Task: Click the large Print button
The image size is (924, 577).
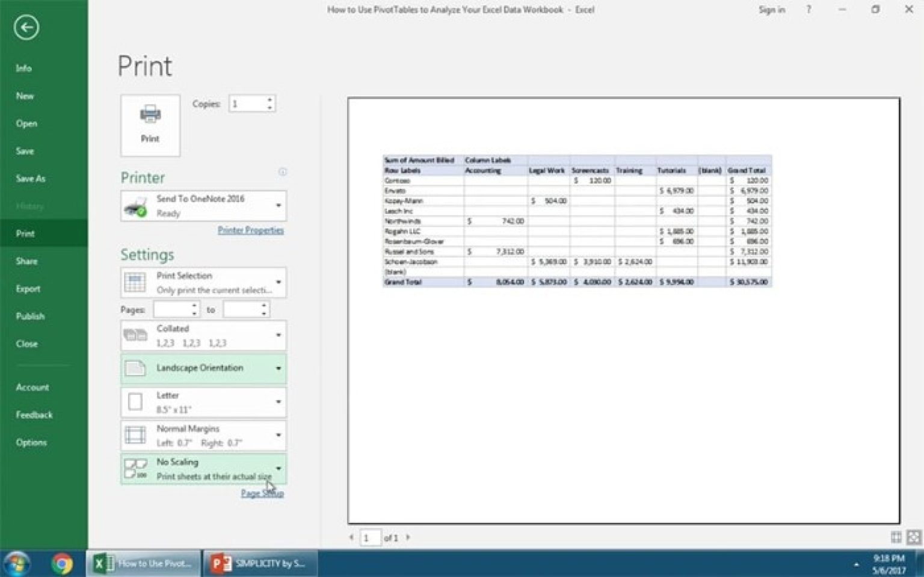Action: (x=150, y=125)
